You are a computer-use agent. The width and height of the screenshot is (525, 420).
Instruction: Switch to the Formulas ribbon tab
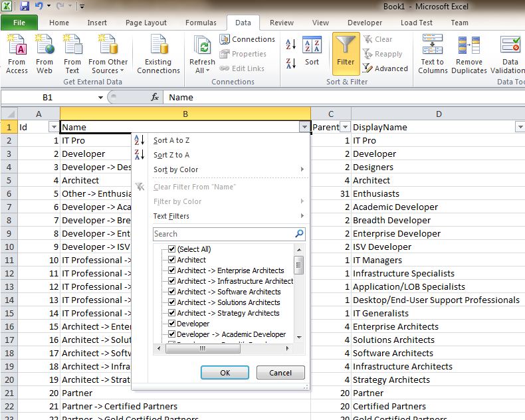201,23
